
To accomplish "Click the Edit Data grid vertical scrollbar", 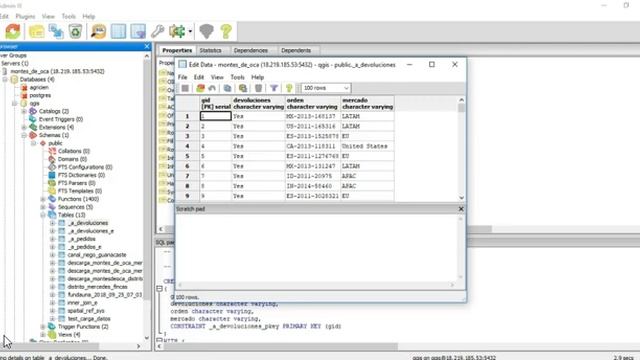I will [x=461, y=149].
